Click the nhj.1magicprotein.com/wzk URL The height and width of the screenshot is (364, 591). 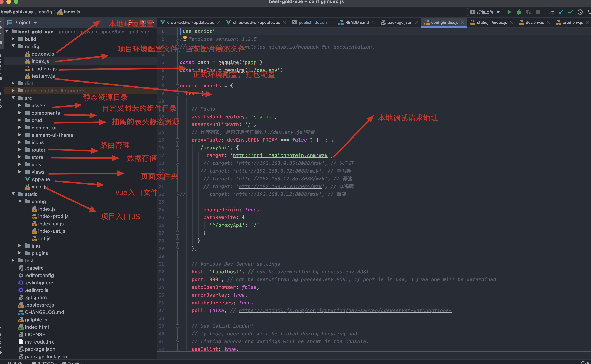click(280, 155)
